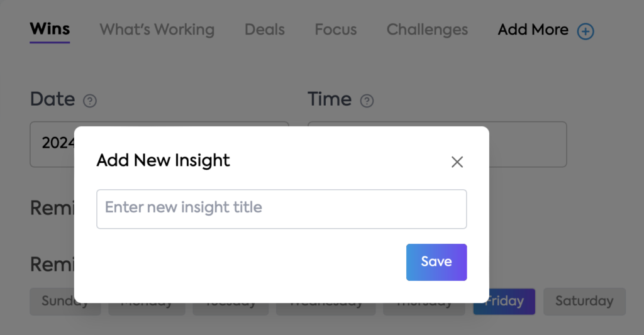Go to the Focus tab
The image size is (644, 335).
tap(336, 30)
